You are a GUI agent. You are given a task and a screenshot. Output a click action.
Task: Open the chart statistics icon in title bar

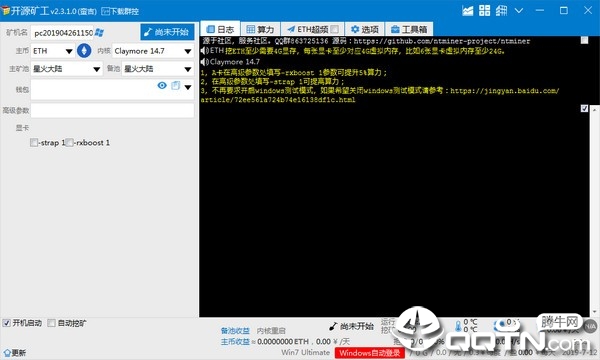point(468,11)
